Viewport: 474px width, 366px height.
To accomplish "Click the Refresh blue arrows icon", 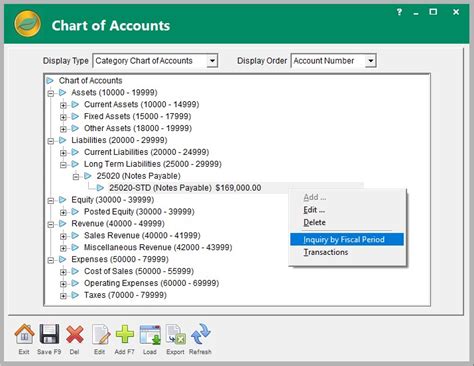I will point(201,334).
